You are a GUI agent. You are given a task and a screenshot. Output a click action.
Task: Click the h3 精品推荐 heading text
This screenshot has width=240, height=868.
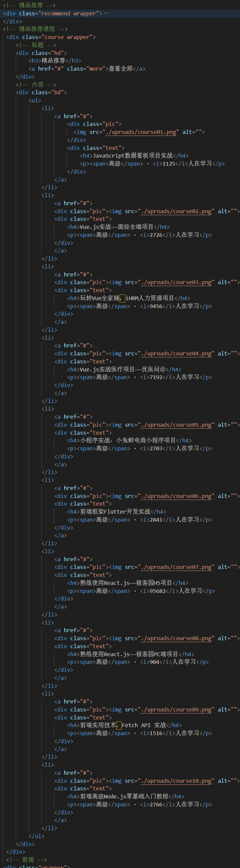point(53,61)
